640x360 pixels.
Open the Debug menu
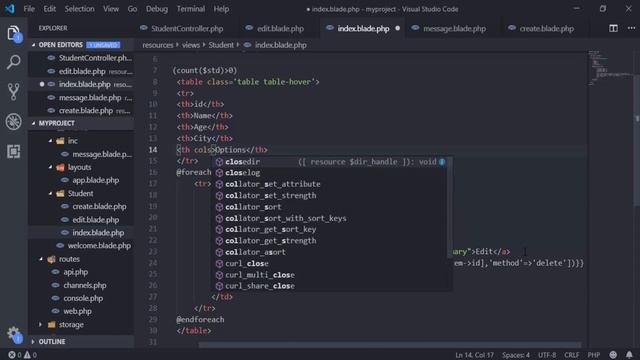tap(157, 9)
